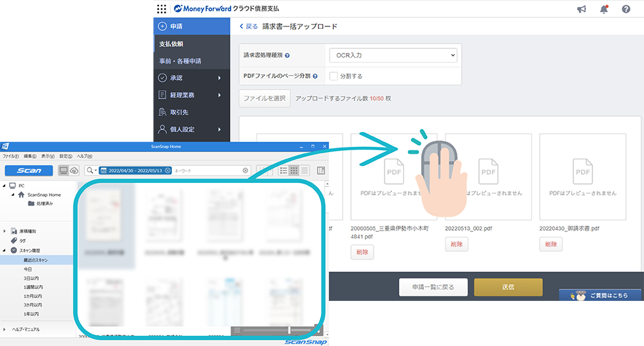This screenshot has height=346, width=644.
Task: Click the 個人設定 person sidebar icon
Action: [x=162, y=129]
